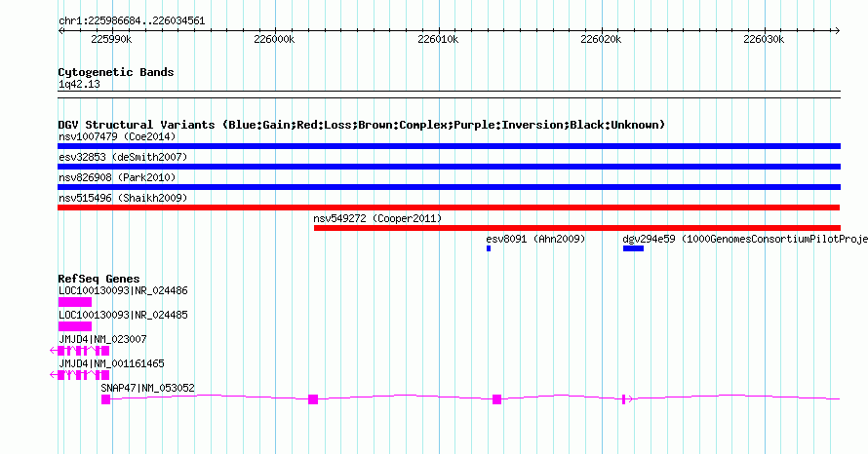The height and width of the screenshot is (454, 868).
Task: Click the magenta block under LOC100130093|NR_024485
Action: click(75, 326)
